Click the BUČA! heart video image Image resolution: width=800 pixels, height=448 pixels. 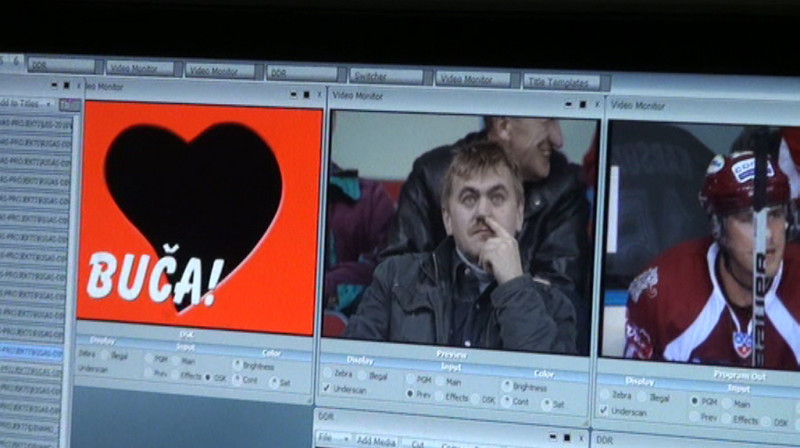click(x=200, y=218)
